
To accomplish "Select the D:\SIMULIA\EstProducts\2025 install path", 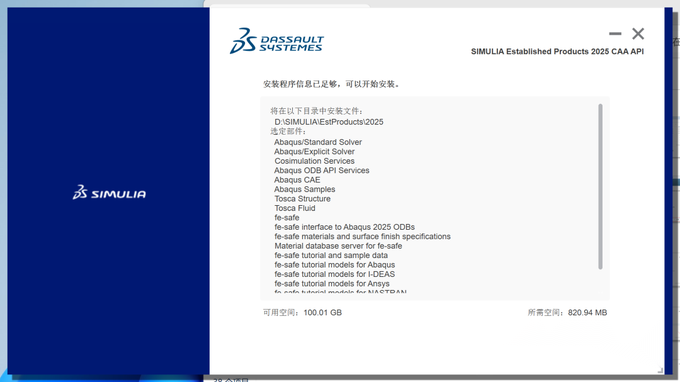I will coord(329,122).
